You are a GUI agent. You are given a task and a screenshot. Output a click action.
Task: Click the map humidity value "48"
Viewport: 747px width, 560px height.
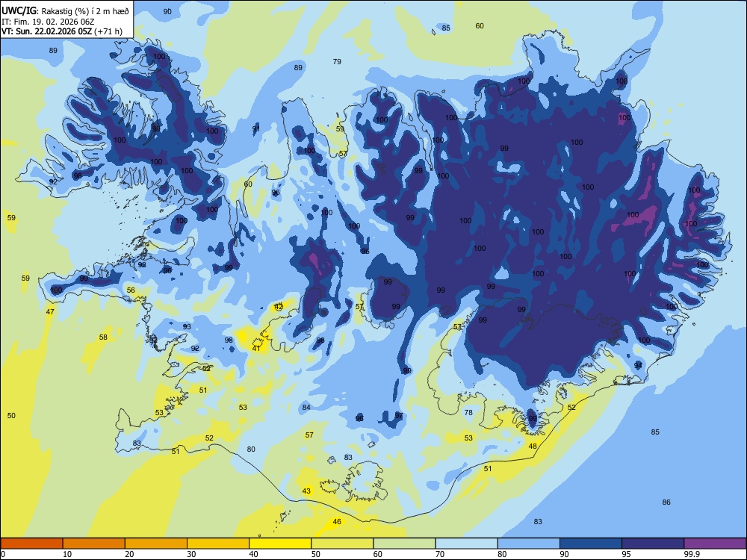(x=533, y=447)
